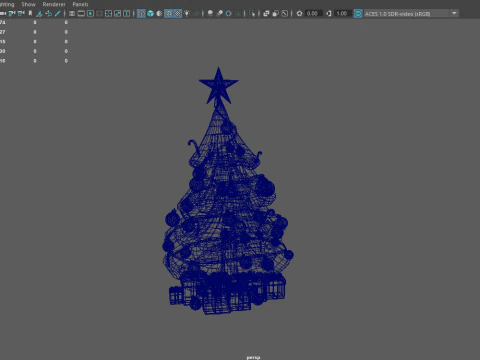Click the exposure value field 0.00
480x360 pixels.
pyautogui.click(x=313, y=13)
